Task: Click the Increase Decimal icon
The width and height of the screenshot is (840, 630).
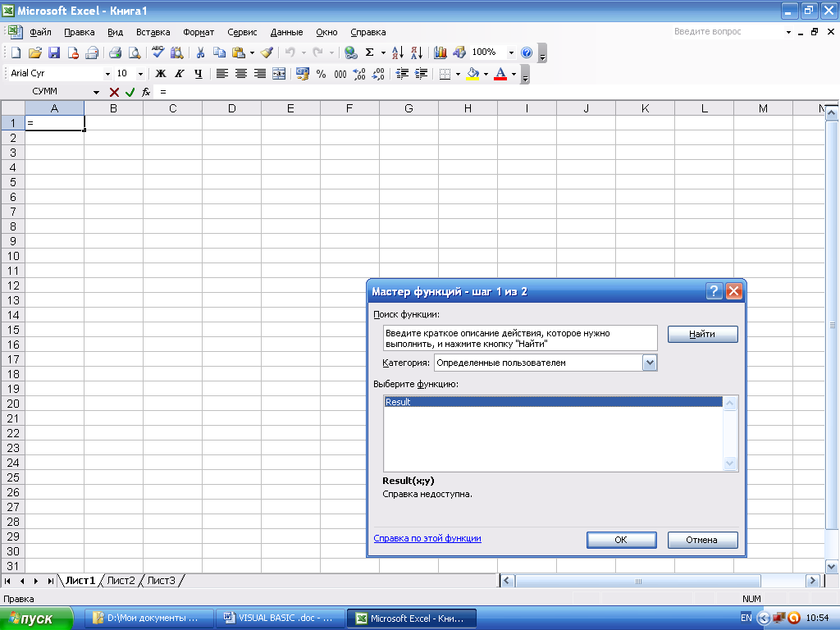Action: (359, 74)
